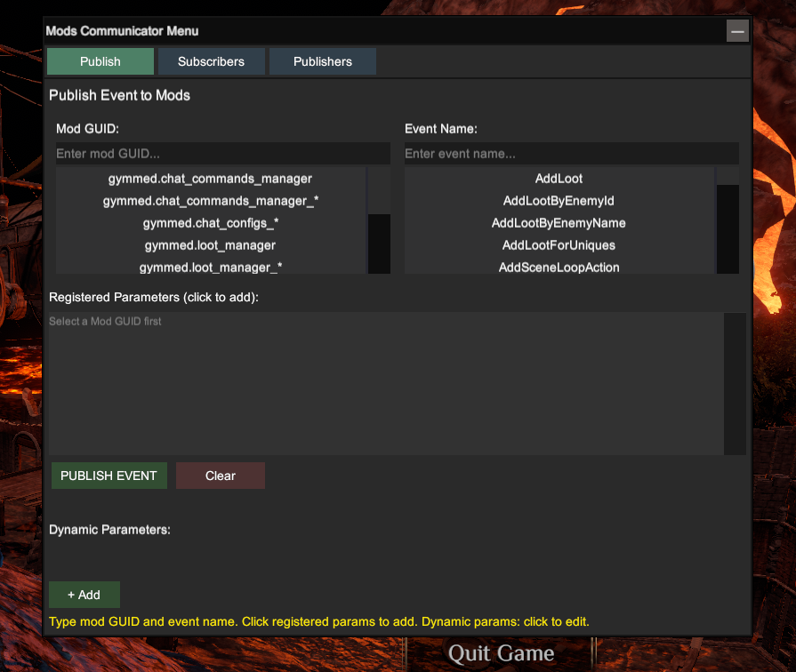Viewport: 796px width, 672px height.
Task: Select gymmed.chat_commands_manager from the GUID list
Action: click(210, 179)
